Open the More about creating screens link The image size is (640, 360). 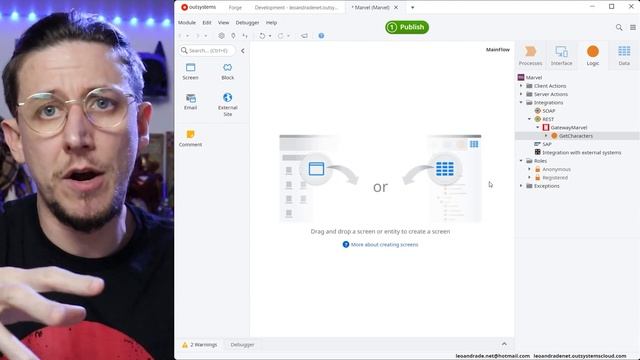pyautogui.click(x=380, y=244)
